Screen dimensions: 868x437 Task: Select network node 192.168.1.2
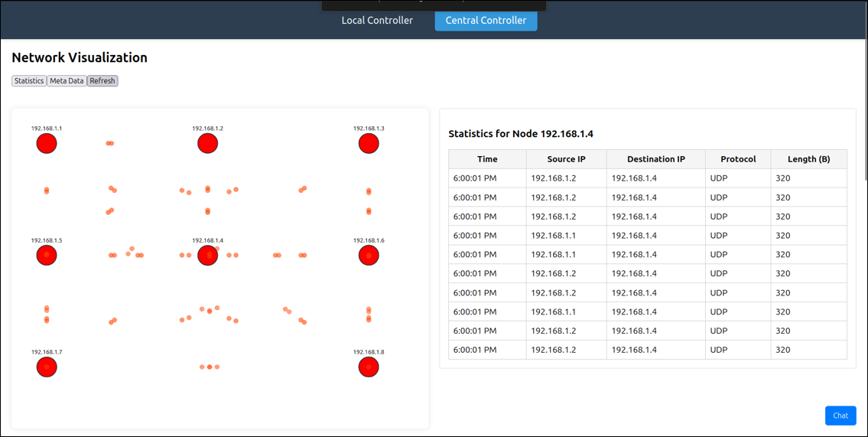(x=207, y=143)
